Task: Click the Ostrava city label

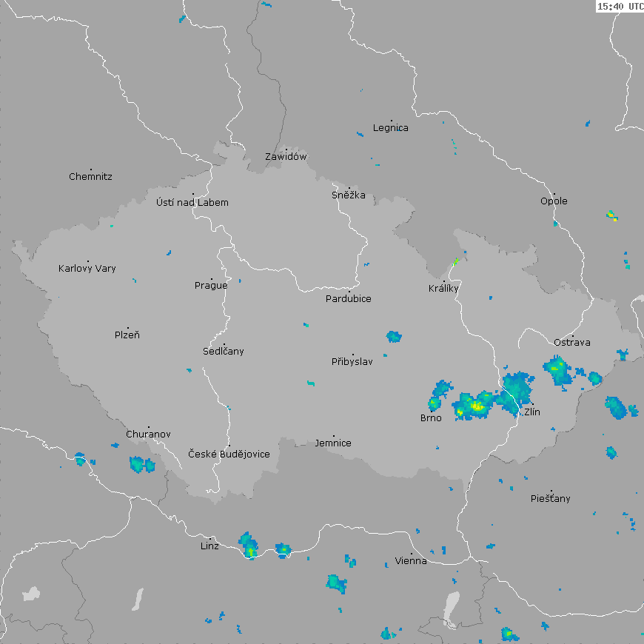Action: click(x=572, y=343)
